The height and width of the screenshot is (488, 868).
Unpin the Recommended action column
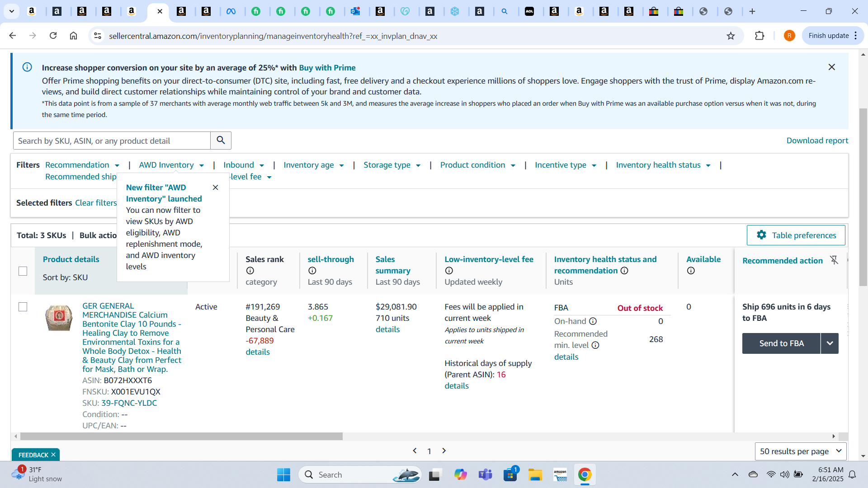[834, 260]
